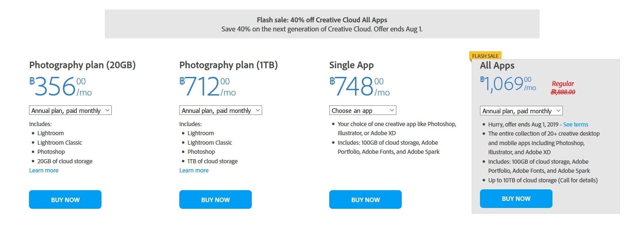Screen dimensions: 644x234
Task: Click the flash sale 40% off banner
Action: coord(322,24)
